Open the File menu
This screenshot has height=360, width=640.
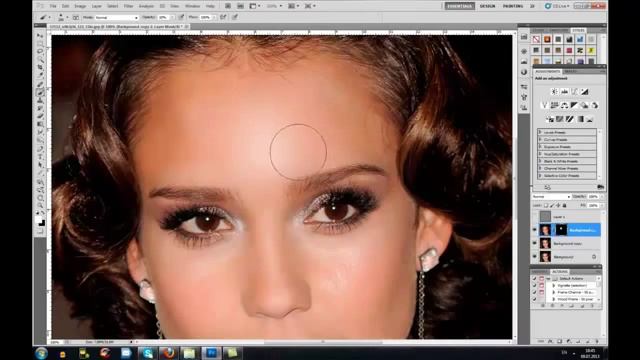(53, 6)
